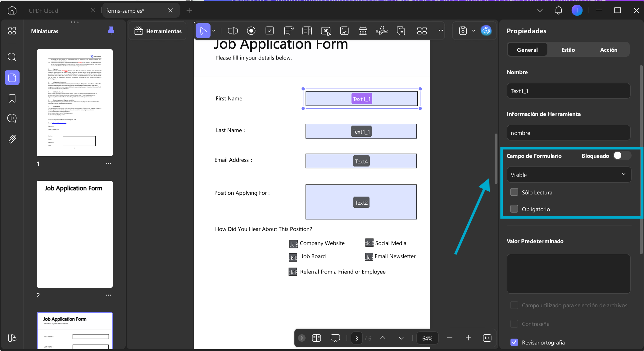Click the Herramientas button
Image resolution: width=644 pixels, height=351 pixels.
coord(158,31)
